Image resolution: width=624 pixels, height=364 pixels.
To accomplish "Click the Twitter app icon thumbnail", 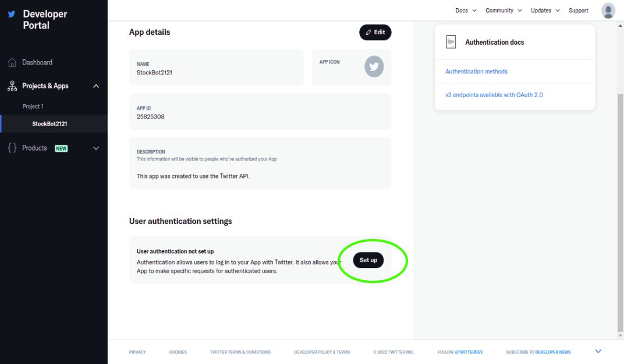I will 374,67.
